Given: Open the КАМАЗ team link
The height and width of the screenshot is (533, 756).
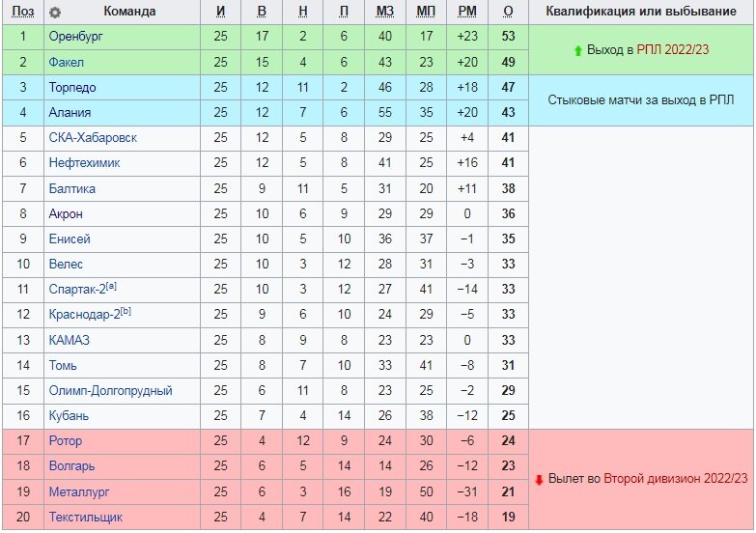Looking at the screenshot, I should 69,340.
